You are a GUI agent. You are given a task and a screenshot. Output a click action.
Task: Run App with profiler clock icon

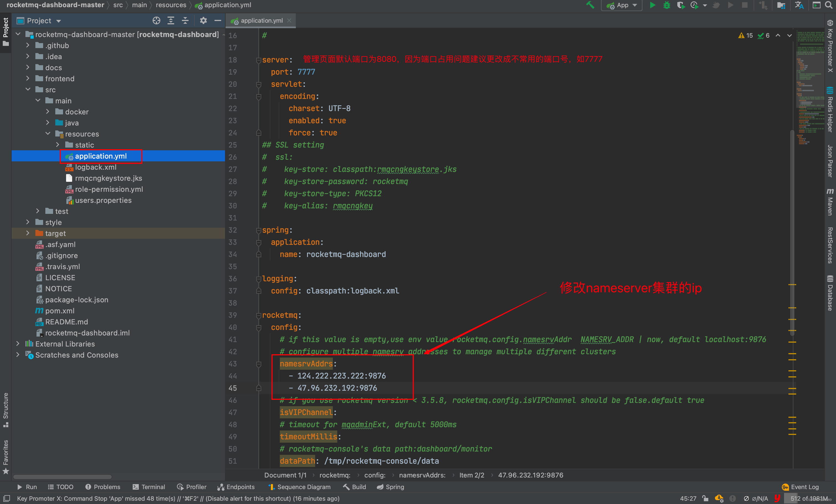694,5
